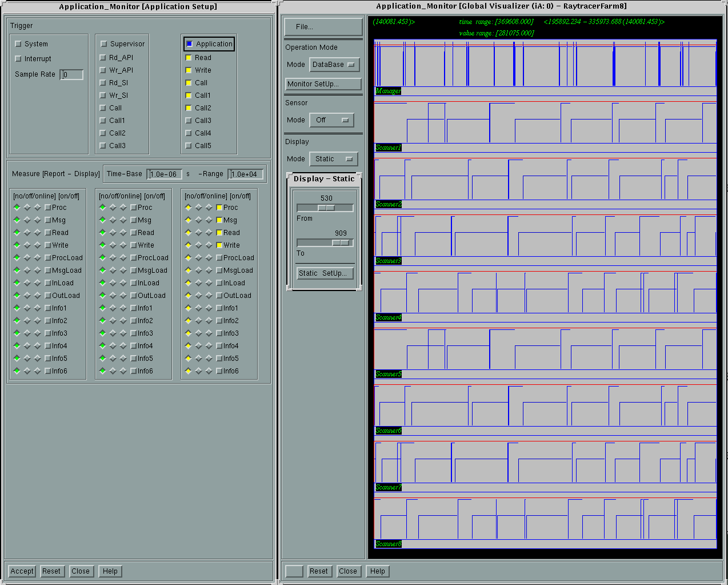Viewport: 728px width, 585px height.
Task: Open the File... menu button
Action: 323,27
